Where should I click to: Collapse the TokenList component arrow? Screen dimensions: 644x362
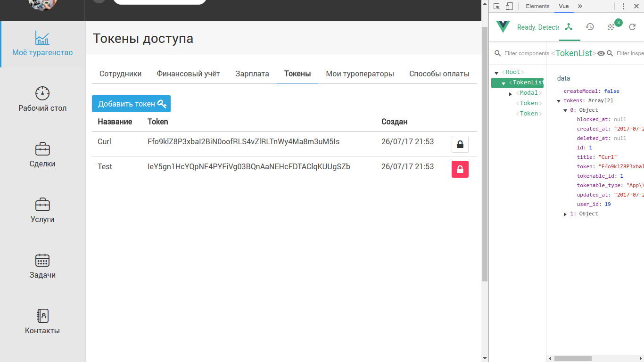[x=504, y=83]
